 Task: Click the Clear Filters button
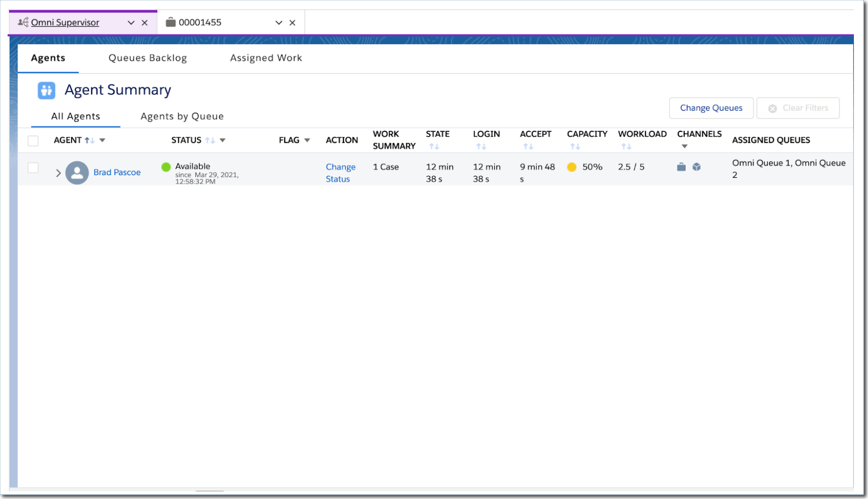coord(798,108)
